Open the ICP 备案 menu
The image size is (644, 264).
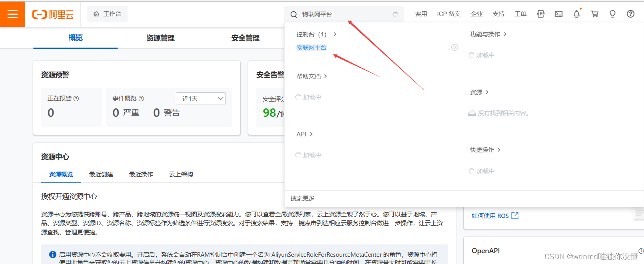pyautogui.click(x=449, y=14)
